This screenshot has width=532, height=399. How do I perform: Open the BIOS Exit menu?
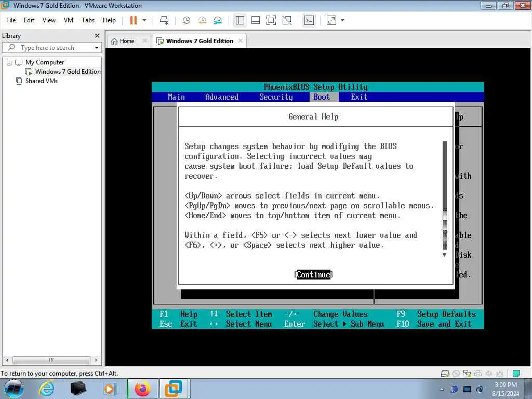point(359,97)
